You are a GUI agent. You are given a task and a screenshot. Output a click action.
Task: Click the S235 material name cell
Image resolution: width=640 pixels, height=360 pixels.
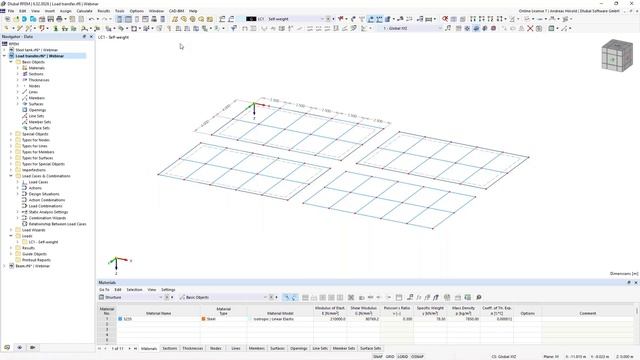[158, 319]
